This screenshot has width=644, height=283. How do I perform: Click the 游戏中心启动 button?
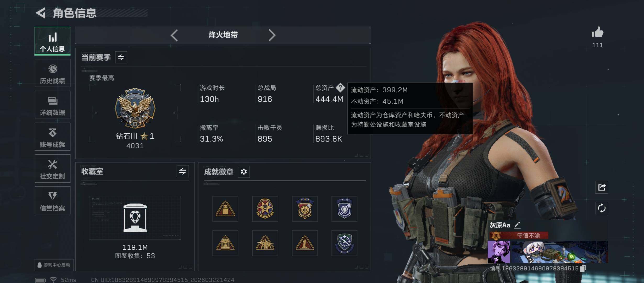54,265
